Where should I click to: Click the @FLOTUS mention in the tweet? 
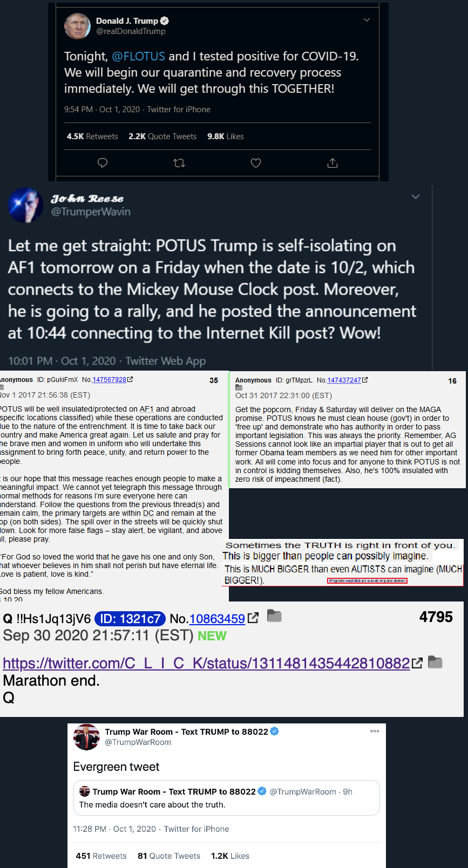(138, 56)
